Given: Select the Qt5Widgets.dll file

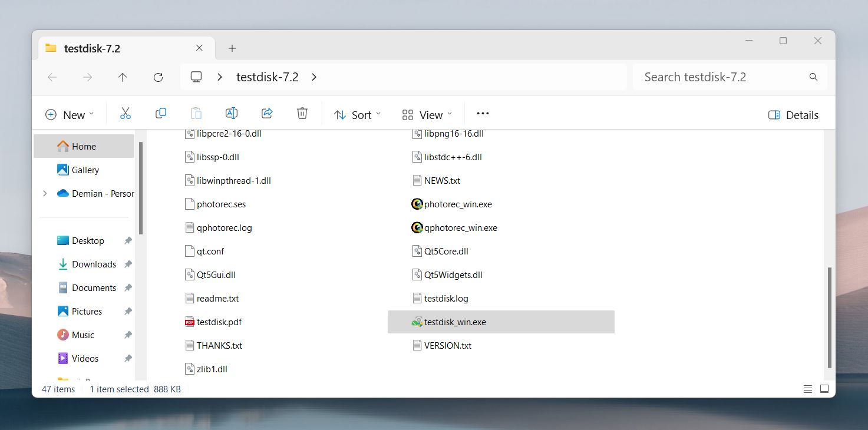Looking at the screenshot, I should (x=447, y=275).
